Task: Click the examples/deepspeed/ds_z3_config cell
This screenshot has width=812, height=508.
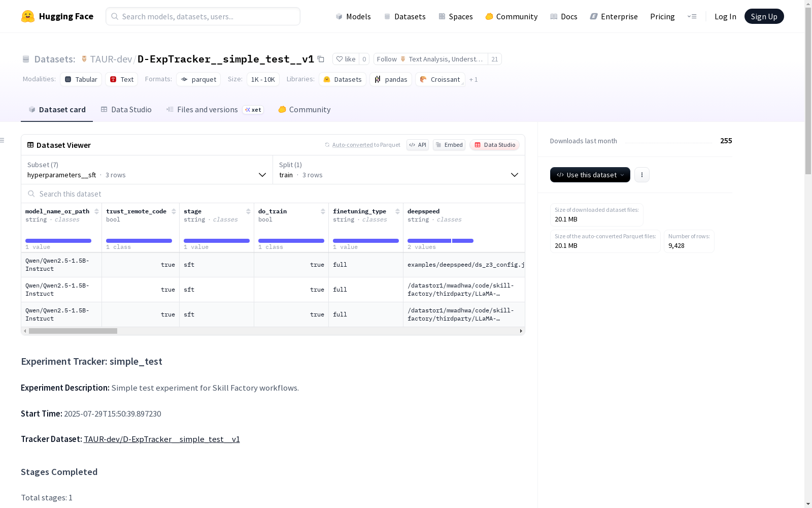Action: pos(464,265)
